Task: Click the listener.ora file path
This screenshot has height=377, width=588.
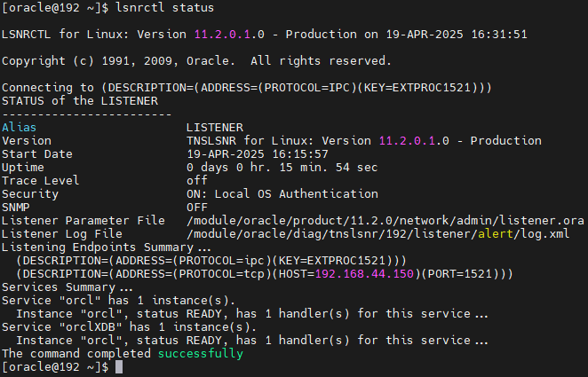Action: pos(385,221)
